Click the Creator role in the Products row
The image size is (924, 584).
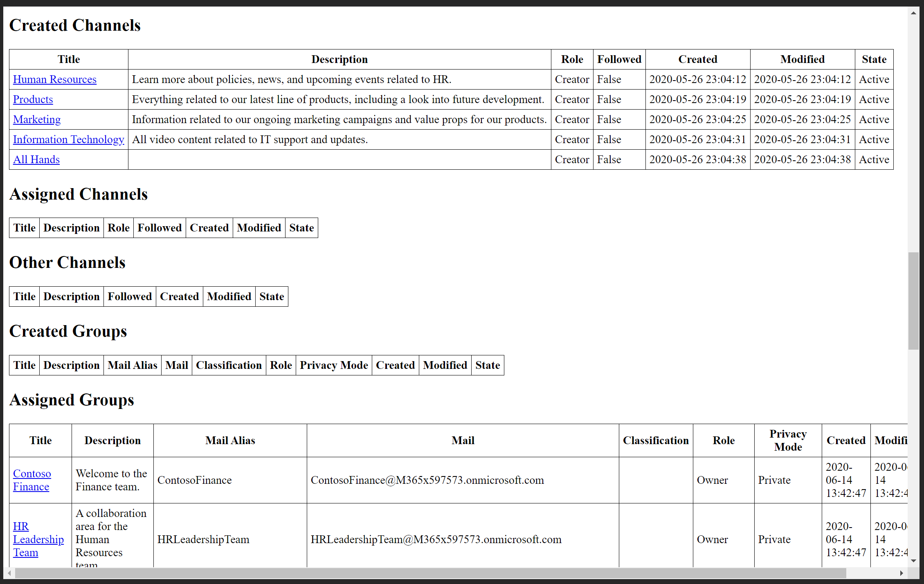572,99
